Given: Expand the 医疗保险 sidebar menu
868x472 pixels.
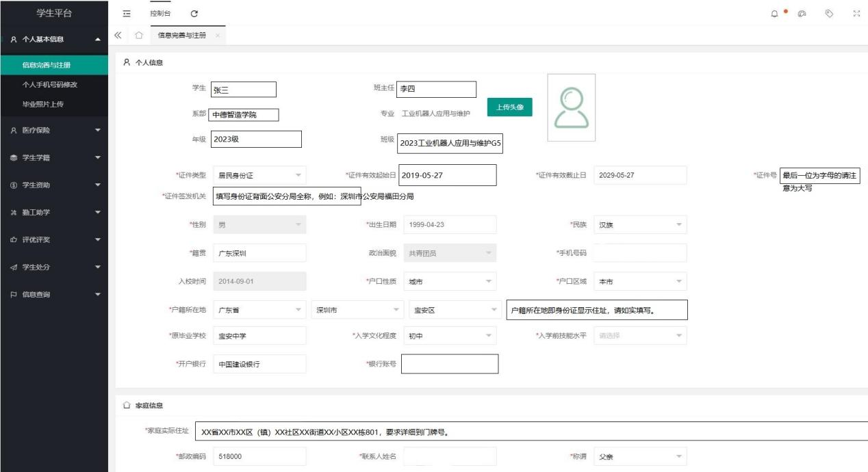Looking at the screenshot, I should 54,130.
